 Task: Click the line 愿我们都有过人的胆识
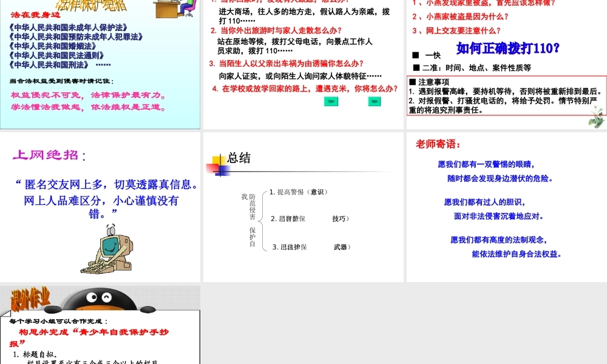click(484, 202)
